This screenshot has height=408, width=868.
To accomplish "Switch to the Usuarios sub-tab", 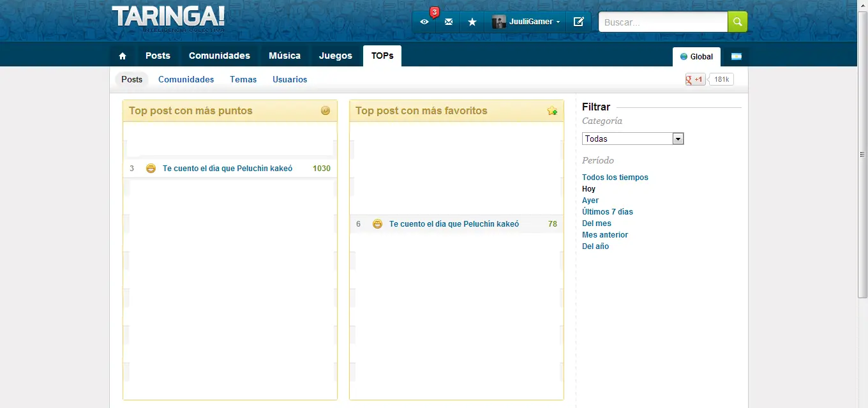I will tap(290, 80).
